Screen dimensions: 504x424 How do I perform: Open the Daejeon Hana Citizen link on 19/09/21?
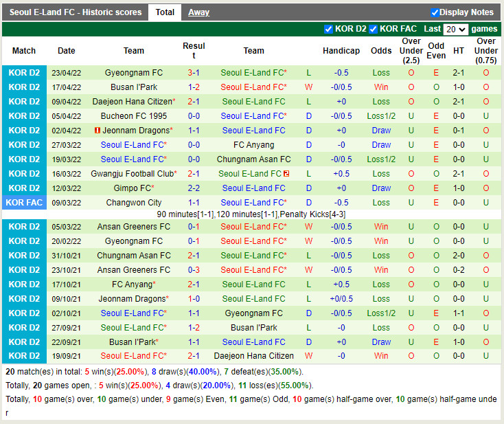(253, 356)
